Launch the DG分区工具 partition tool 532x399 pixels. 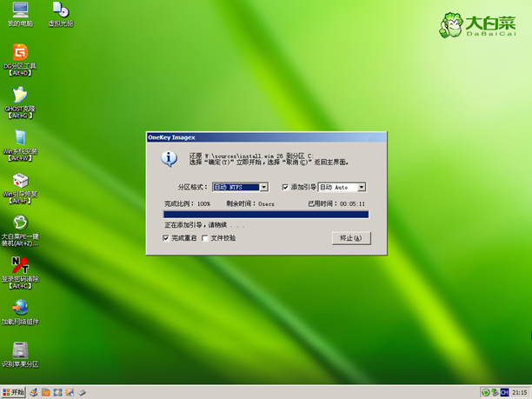pyautogui.click(x=19, y=54)
